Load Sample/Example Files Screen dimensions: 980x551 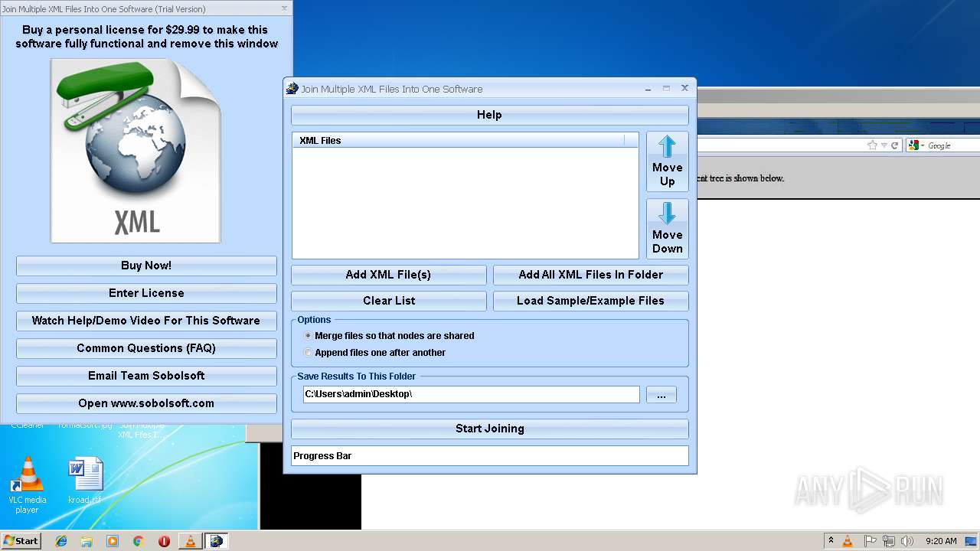(x=590, y=301)
